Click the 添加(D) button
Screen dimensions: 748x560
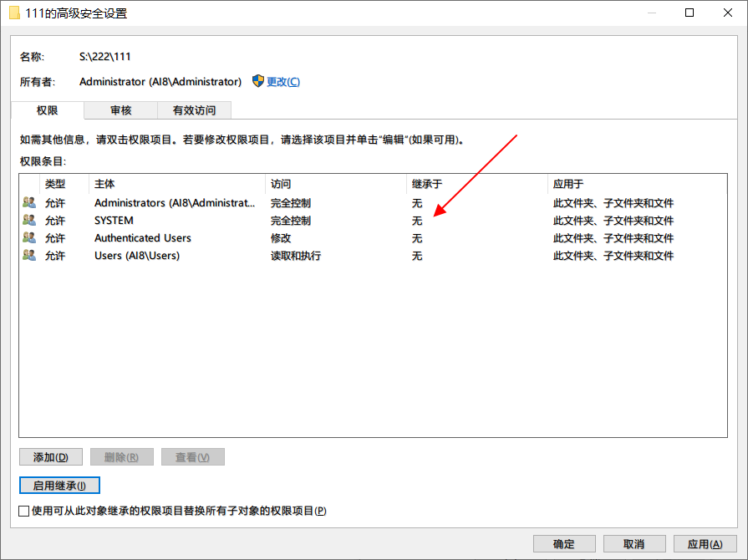tap(51, 457)
